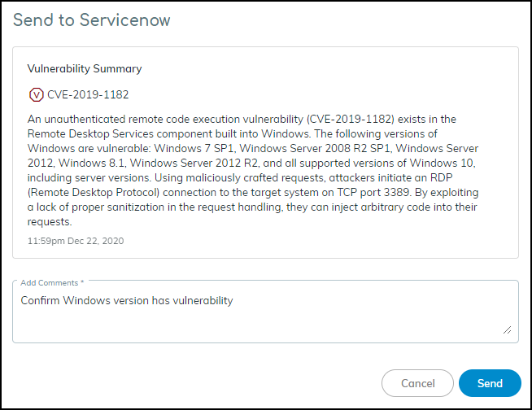
Task: Click the CVE-2019-1182 identifier next to the icon
Action: [x=88, y=94]
